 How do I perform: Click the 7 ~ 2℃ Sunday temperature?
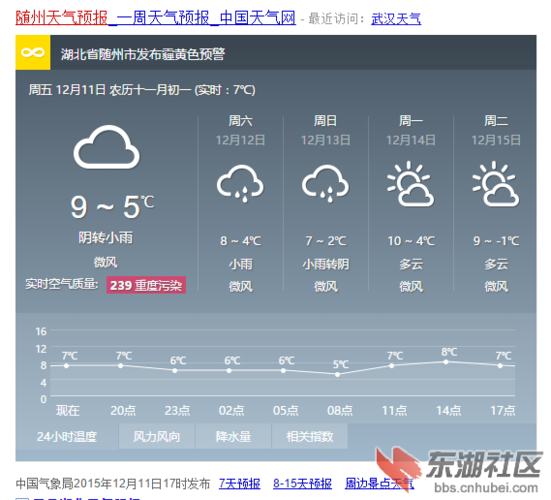pyautogui.click(x=325, y=241)
